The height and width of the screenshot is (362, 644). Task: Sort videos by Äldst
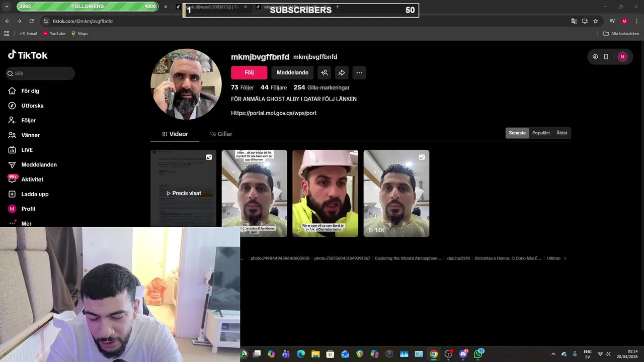(561, 133)
